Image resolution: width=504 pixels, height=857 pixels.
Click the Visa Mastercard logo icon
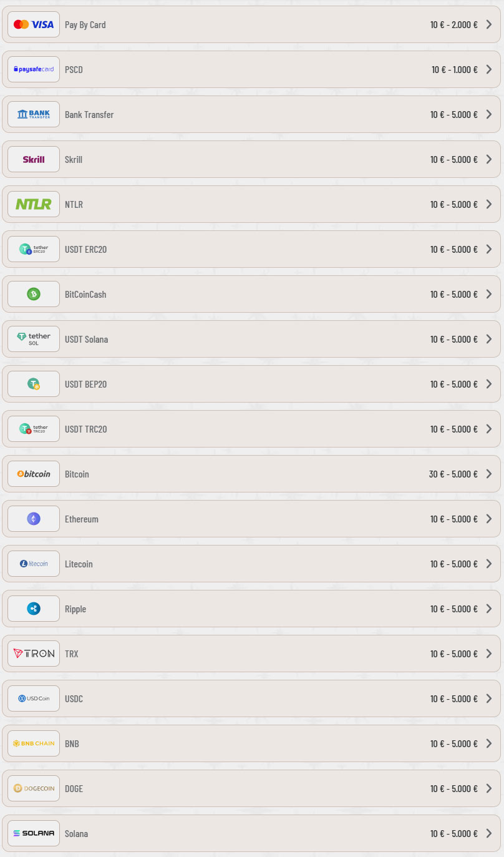coord(34,24)
